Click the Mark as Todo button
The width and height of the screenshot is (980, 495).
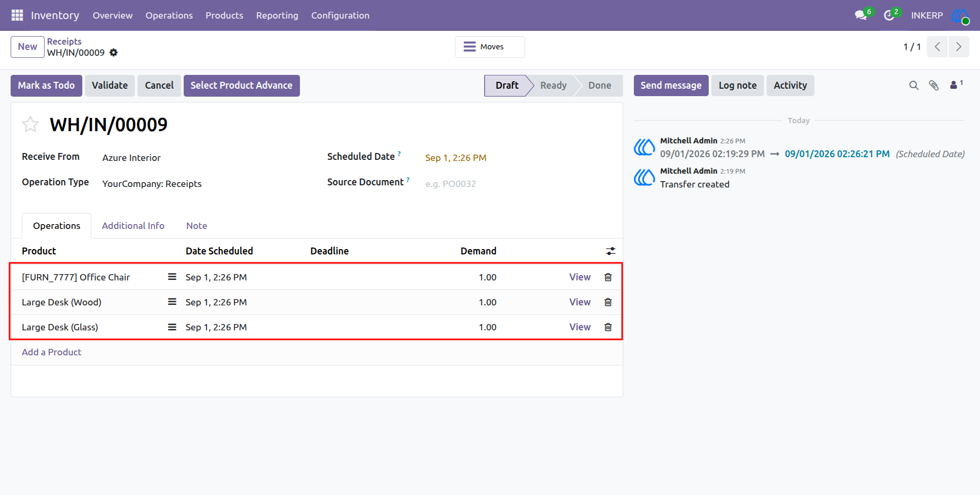[x=46, y=86]
